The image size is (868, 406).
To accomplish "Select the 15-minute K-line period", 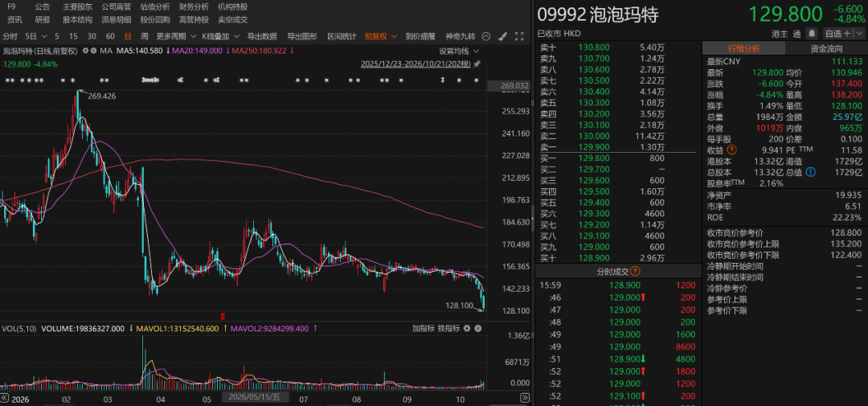I will click(74, 36).
